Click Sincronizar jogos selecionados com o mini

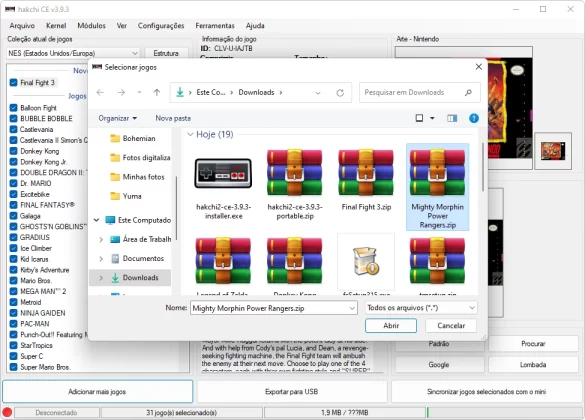[x=487, y=392]
